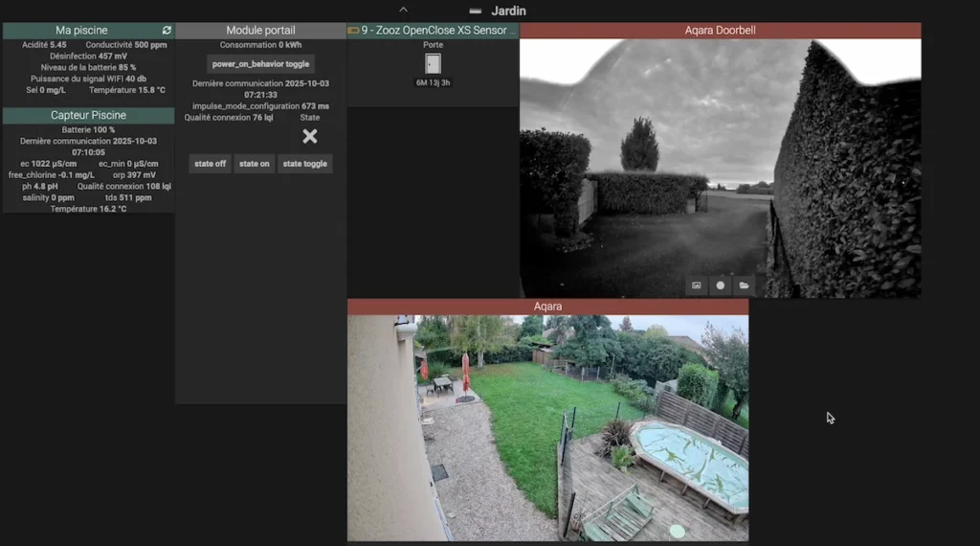Click the battery icon beside Zooz sensor title
The height and width of the screenshot is (546, 980).
353,31
